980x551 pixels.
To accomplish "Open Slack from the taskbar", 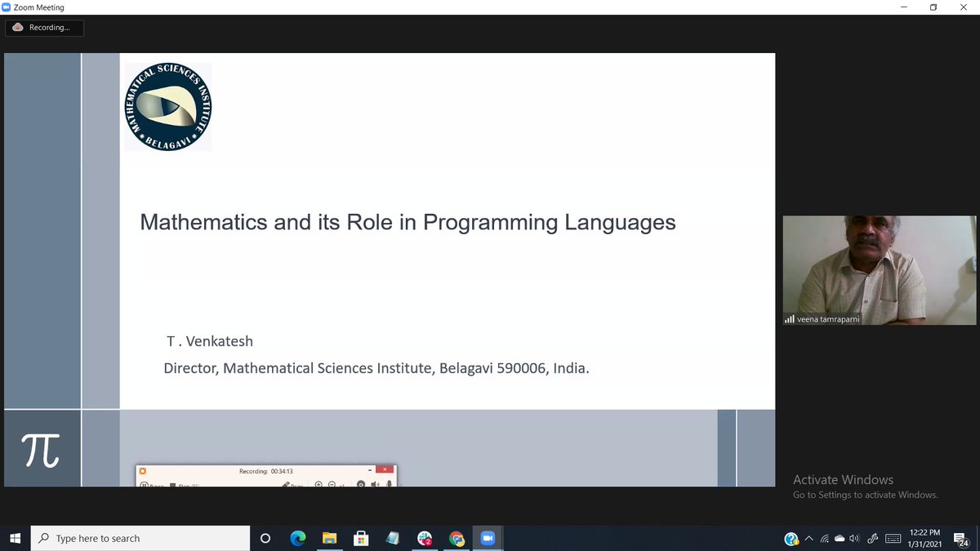I will (x=425, y=538).
